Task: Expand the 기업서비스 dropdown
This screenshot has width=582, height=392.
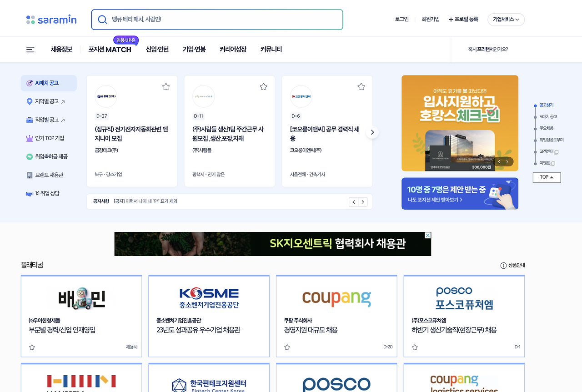Action: pyautogui.click(x=506, y=20)
